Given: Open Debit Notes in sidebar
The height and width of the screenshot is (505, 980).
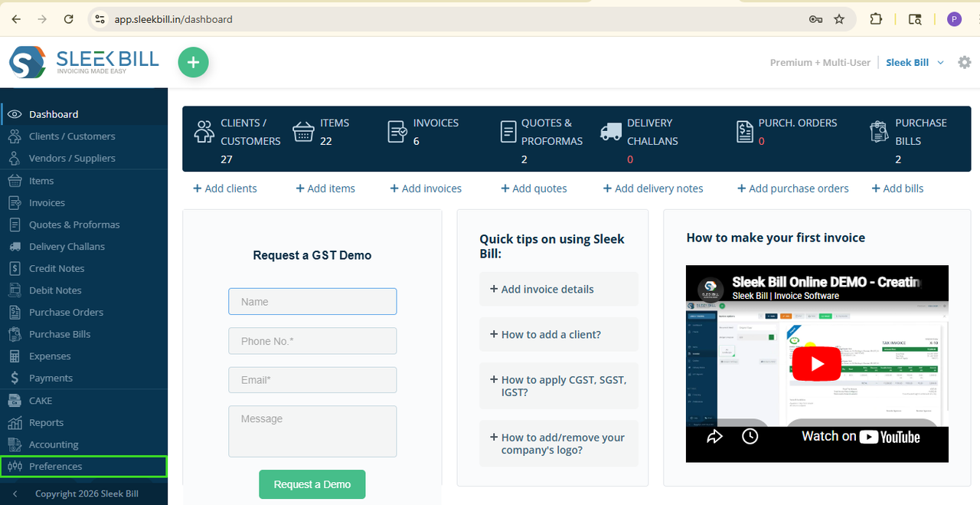Looking at the screenshot, I should pyautogui.click(x=84, y=290).
